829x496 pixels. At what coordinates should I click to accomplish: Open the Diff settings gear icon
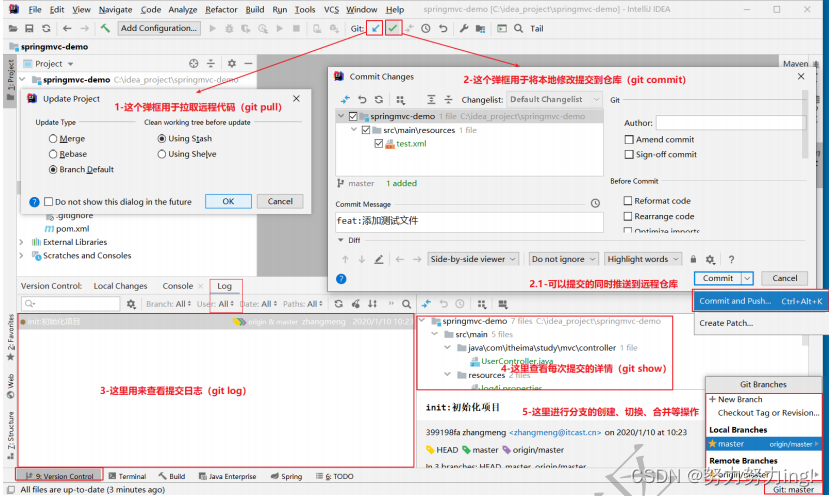point(710,259)
